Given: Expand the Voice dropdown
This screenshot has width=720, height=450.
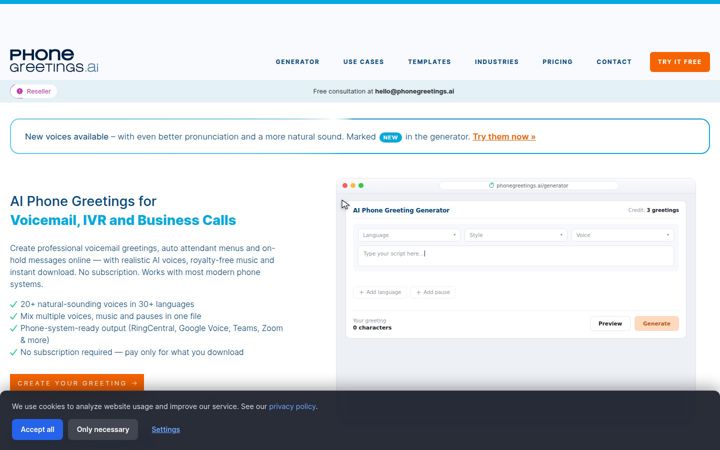Looking at the screenshot, I should click(x=622, y=235).
